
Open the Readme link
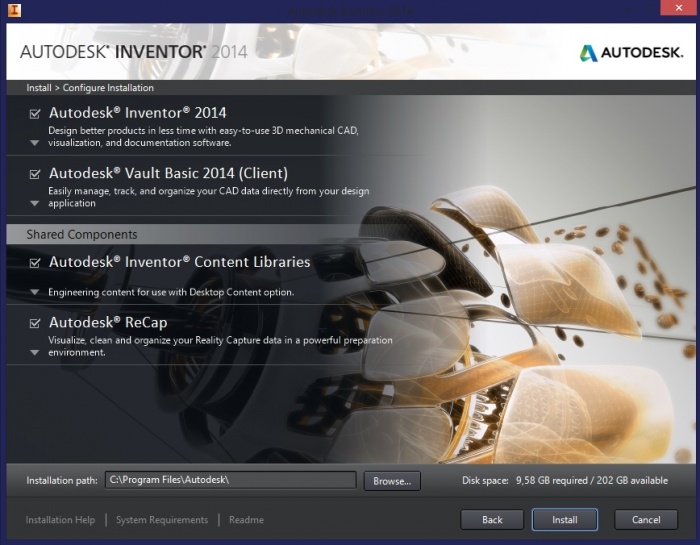246,520
